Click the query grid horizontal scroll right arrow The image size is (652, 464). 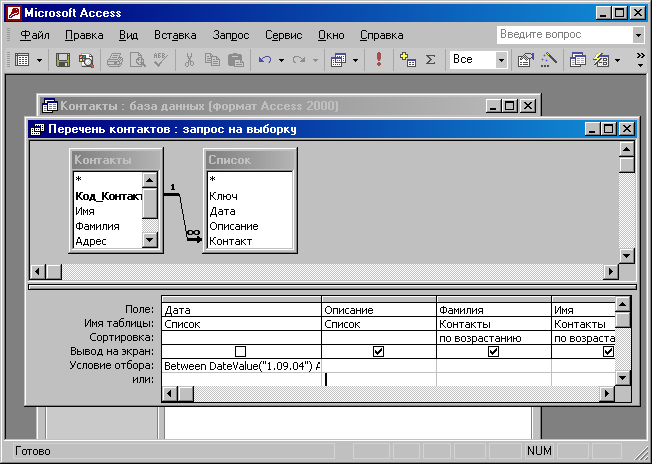607,393
